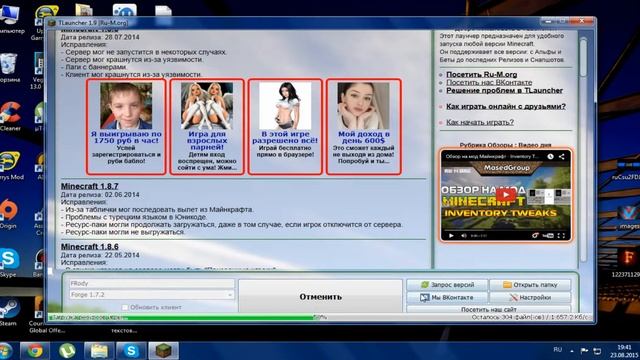Open Настройки settings button
This screenshot has width=640, height=360.
tap(530, 298)
